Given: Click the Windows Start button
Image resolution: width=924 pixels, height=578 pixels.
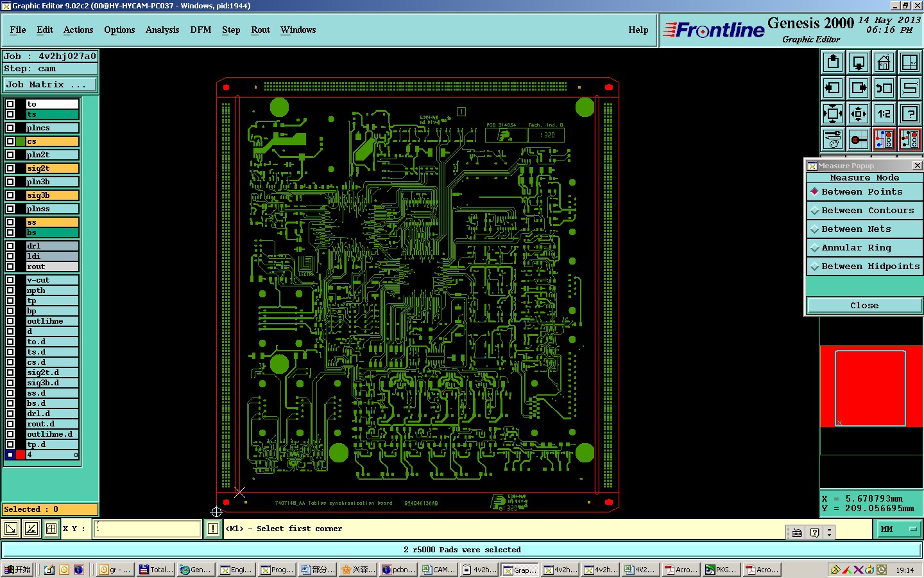Looking at the screenshot, I should coord(17,570).
